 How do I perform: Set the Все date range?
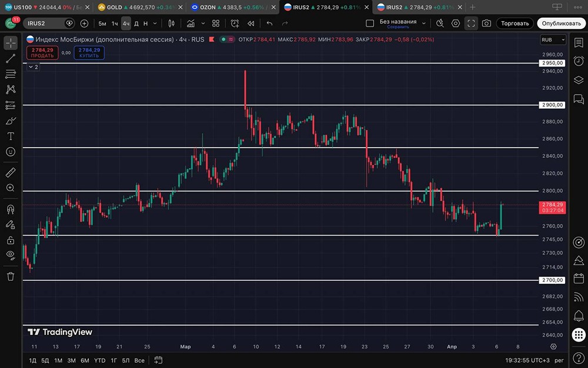[x=139, y=360]
